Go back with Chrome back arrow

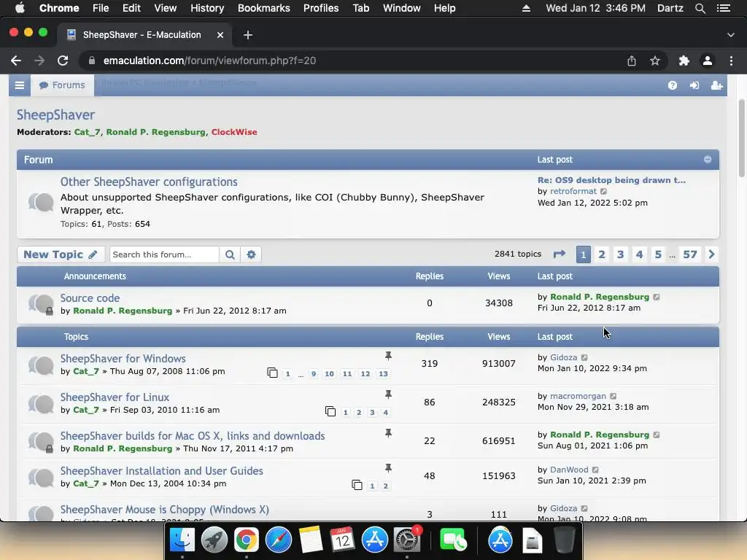pyautogui.click(x=16, y=61)
